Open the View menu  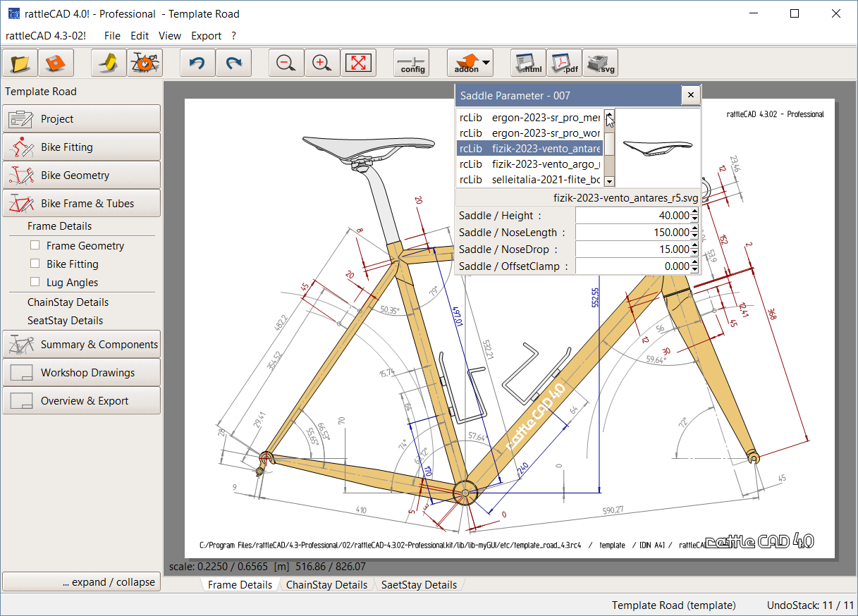click(x=170, y=36)
